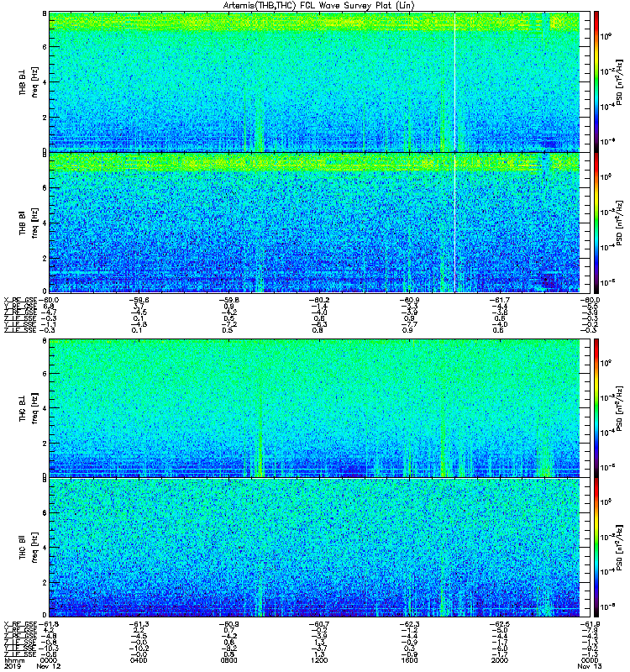This screenshot has height=672, width=630.
Task: Click the 2000 time tick label
Action: point(500,660)
